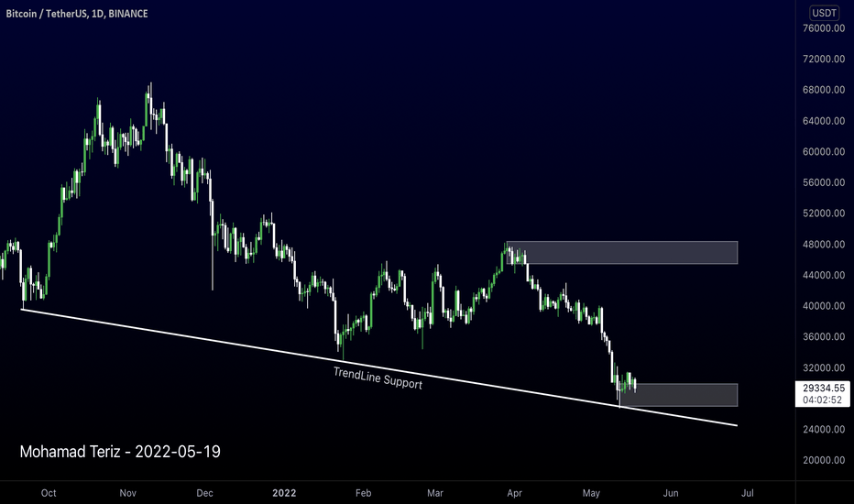Click the 40000.00 price axis label
This screenshot has height=504, width=854.
tap(824, 306)
